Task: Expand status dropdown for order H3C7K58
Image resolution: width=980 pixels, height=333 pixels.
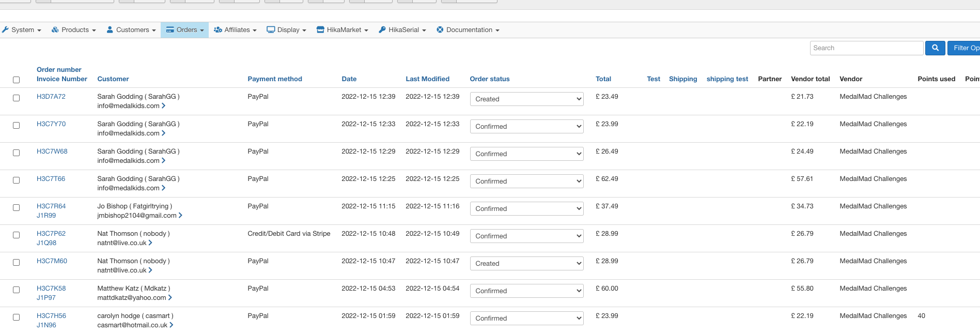Action: 526,291
